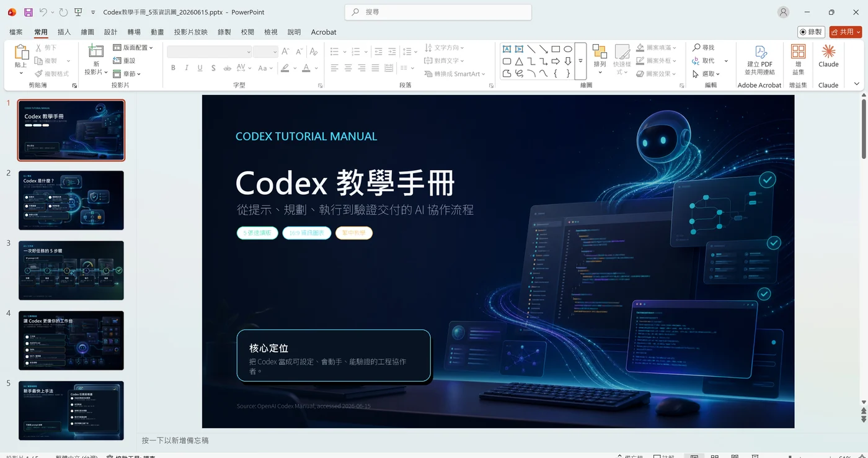Open the Layout (版面配置) dropdown
This screenshot has height=458, width=868.
133,48
